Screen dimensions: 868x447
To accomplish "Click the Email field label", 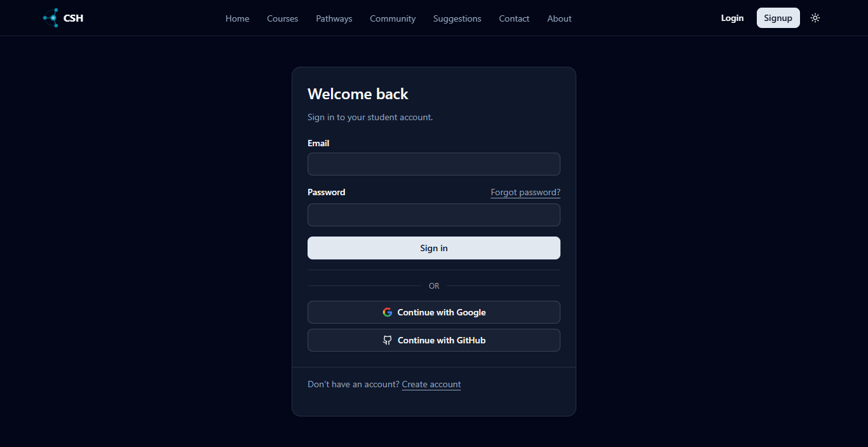I will [x=318, y=143].
